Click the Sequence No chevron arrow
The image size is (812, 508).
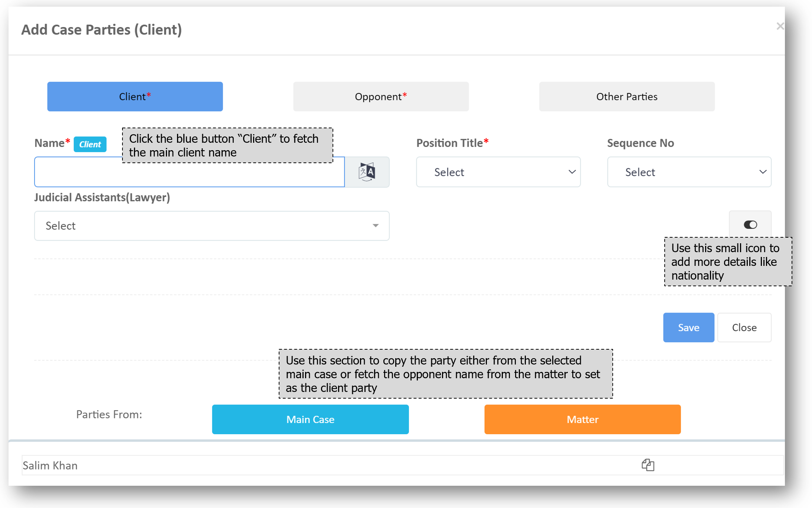coord(763,172)
